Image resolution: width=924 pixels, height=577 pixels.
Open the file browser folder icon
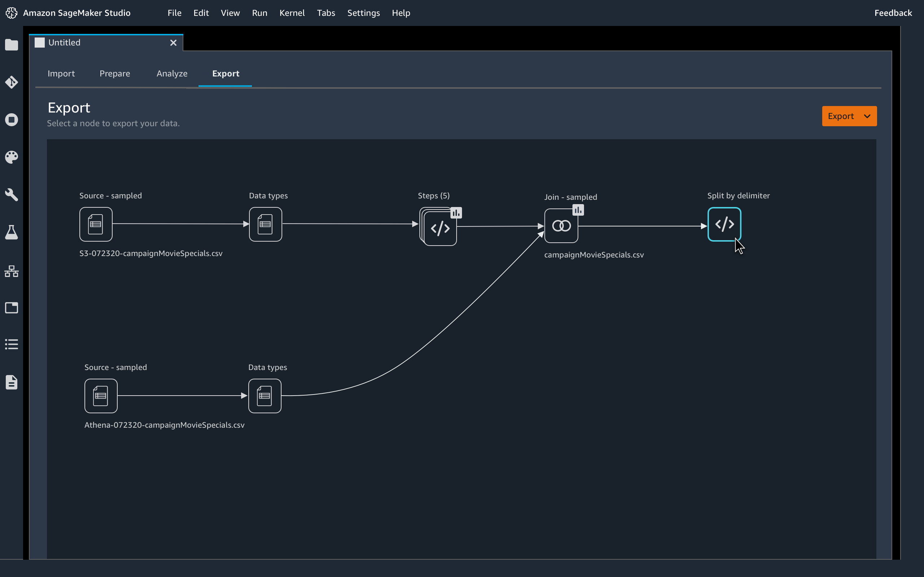12,45
